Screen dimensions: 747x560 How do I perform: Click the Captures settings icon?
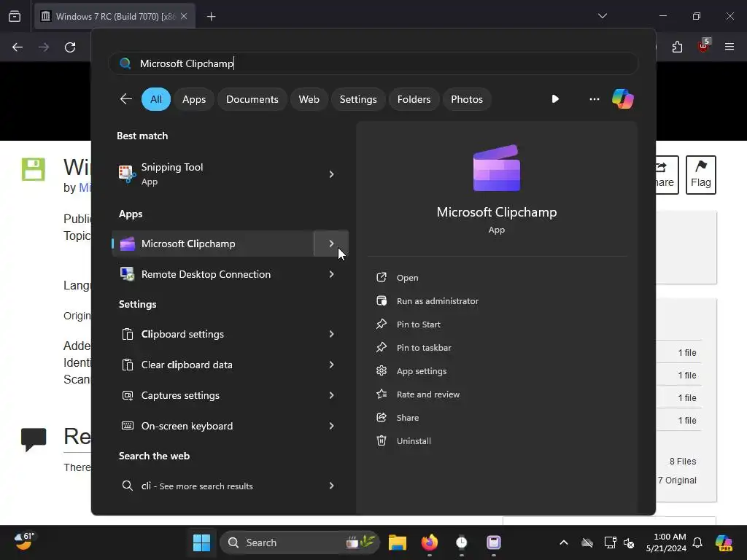click(x=127, y=395)
